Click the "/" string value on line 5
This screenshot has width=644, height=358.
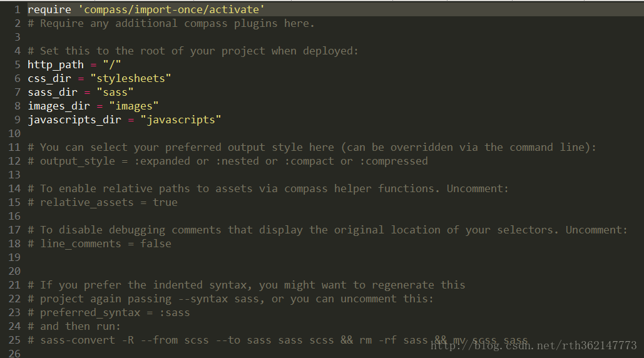pos(112,65)
